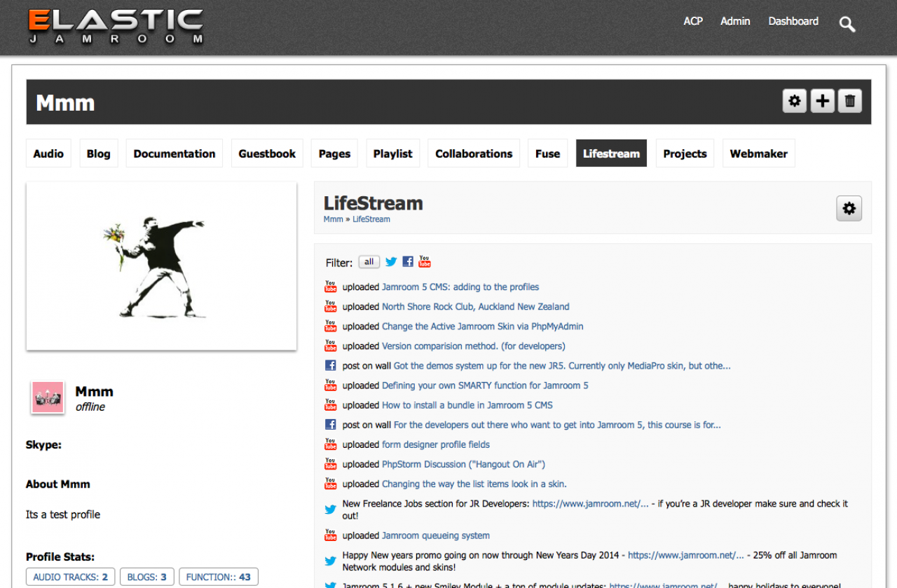Open the Documentation tab

point(174,153)
